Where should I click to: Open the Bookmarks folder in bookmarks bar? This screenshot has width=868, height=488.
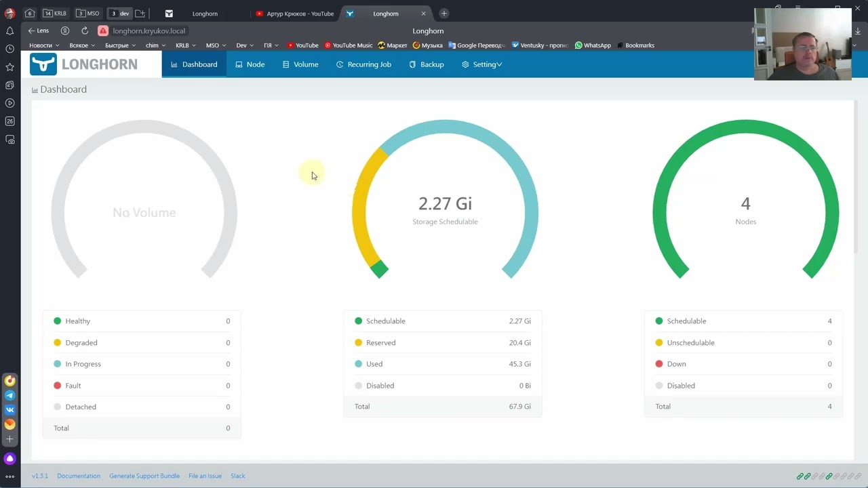pos(635,45)
